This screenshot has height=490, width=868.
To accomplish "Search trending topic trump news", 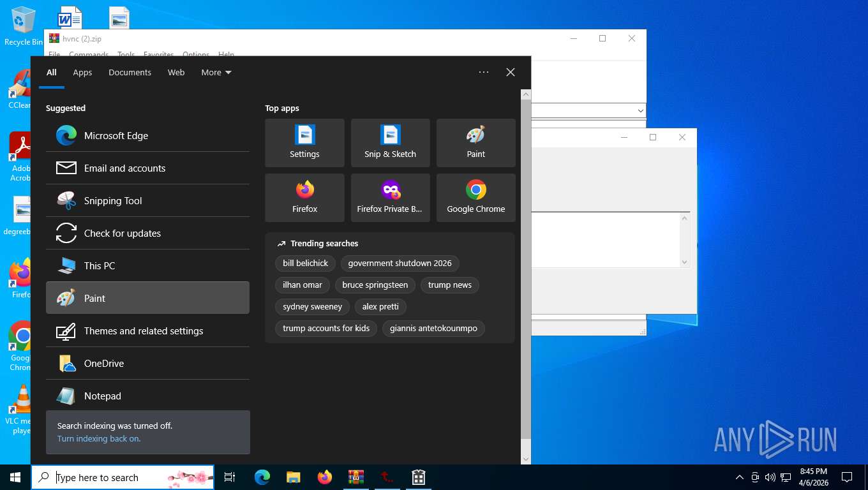I will coord(450,285).
